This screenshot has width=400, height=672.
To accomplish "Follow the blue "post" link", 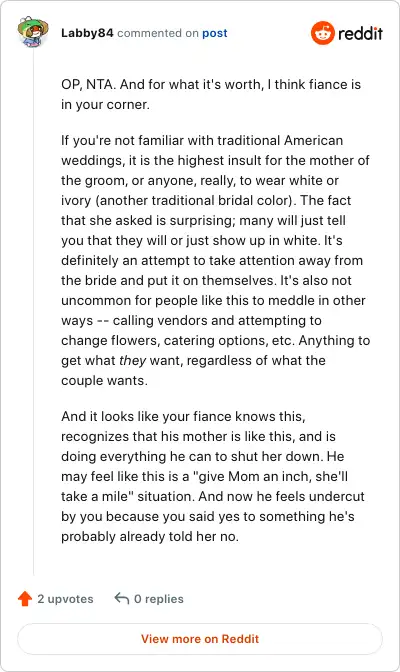I will (x=215, y=33).
